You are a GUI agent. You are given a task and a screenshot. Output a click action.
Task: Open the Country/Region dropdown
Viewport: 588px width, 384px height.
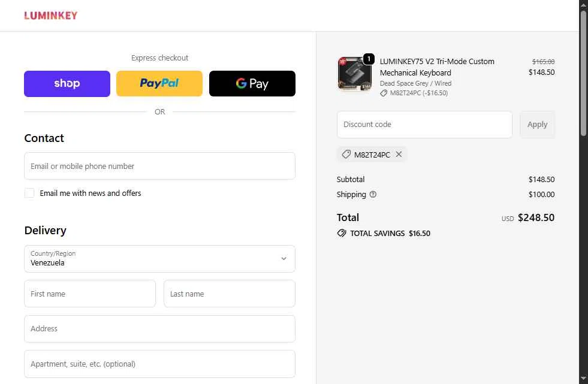pos(160,259)
